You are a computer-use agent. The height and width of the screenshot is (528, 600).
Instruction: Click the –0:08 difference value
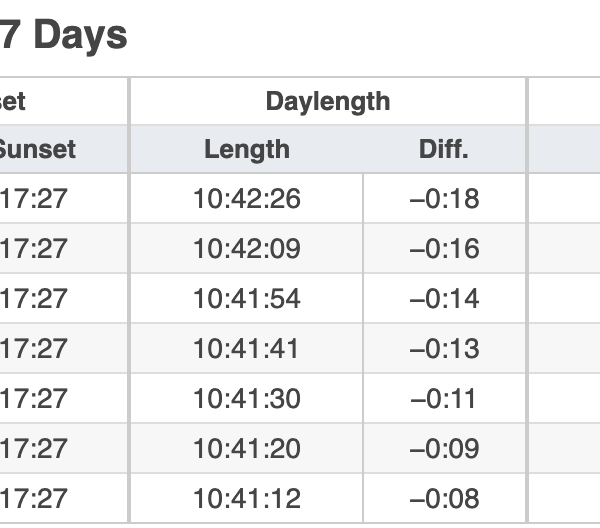444,499
